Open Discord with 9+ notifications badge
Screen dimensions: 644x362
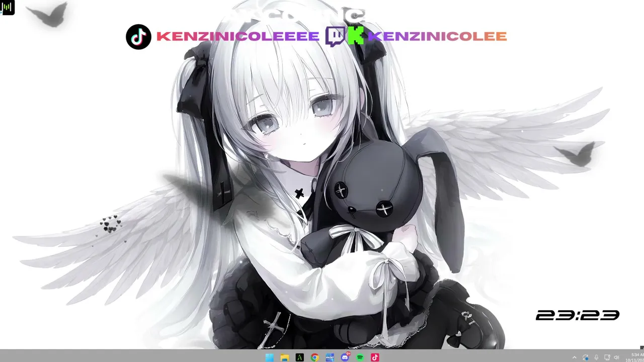pos(345,357)
